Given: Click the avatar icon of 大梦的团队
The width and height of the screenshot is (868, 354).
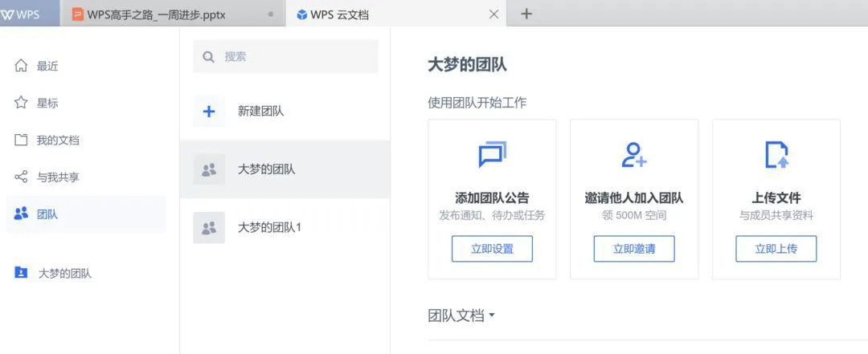Looking at the screenshot, I should [209, 169].
